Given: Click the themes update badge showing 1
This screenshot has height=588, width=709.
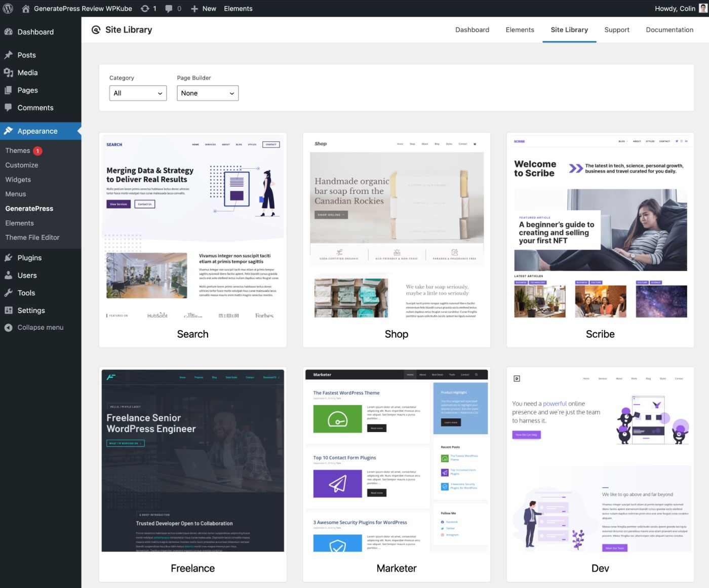Looking at the screenshot, I should [x=37, y=151].
